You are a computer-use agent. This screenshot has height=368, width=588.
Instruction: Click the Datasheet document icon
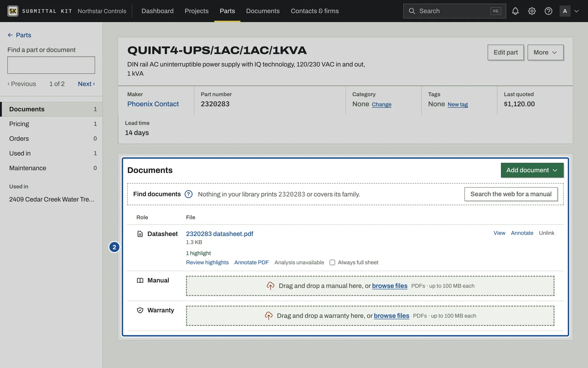140,234
